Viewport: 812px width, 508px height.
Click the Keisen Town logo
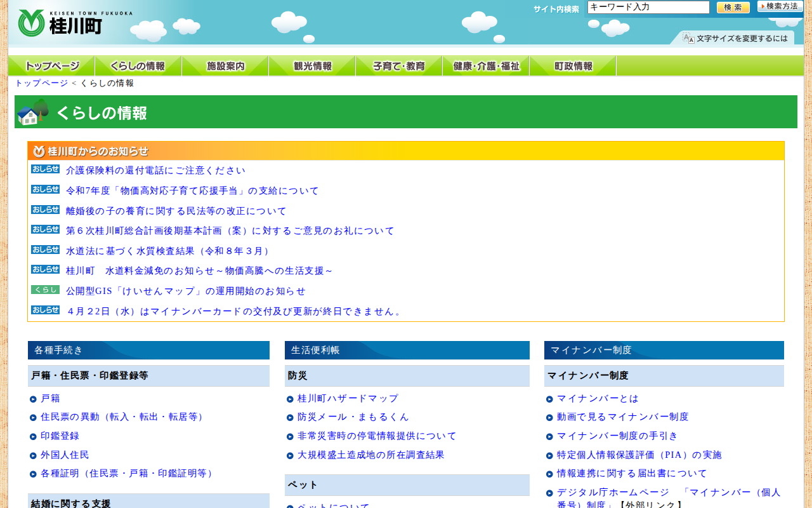(x=75, y=23)
